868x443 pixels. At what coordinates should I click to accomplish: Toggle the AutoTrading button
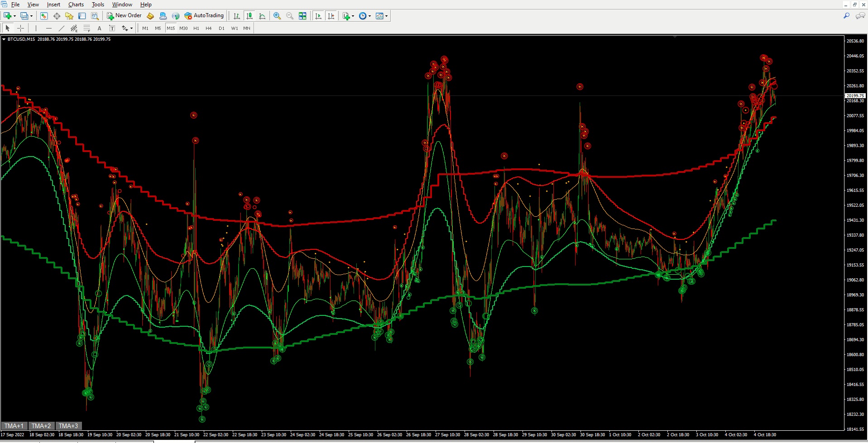tap(204, 16)
